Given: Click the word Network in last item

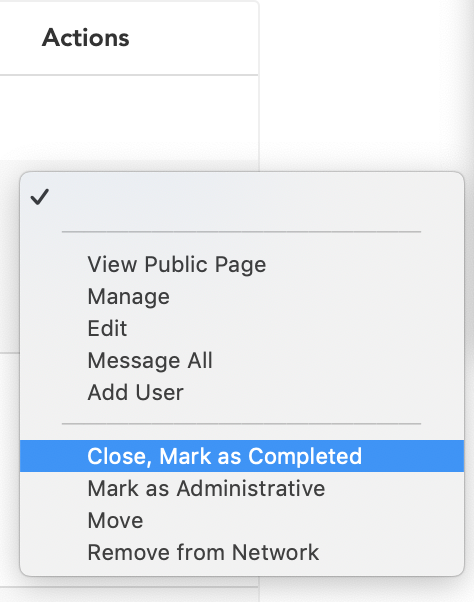Looking at the screenshot, I should coord(275,552).
